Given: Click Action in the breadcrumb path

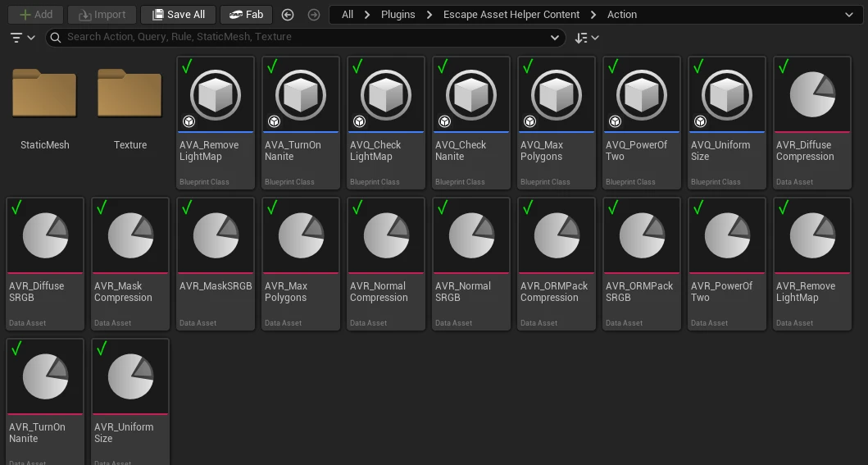Looking at the screenshot, I should 622,15.
